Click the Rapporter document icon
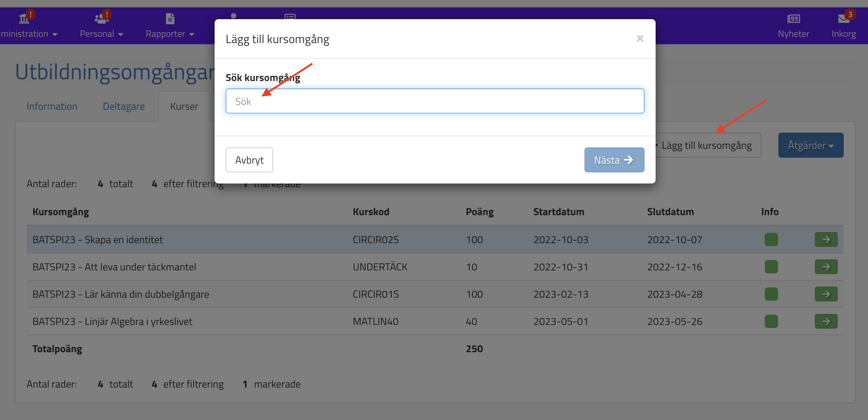Screen dimensions: 868x420 170,18
